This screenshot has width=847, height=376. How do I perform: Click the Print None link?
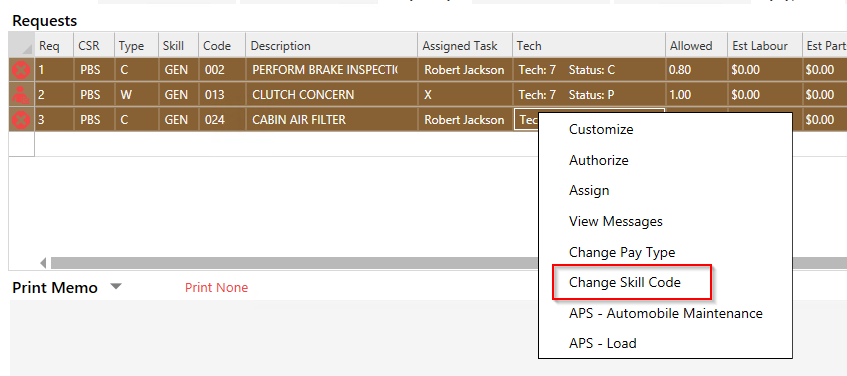pyautogui.click(x=216, y=287)
